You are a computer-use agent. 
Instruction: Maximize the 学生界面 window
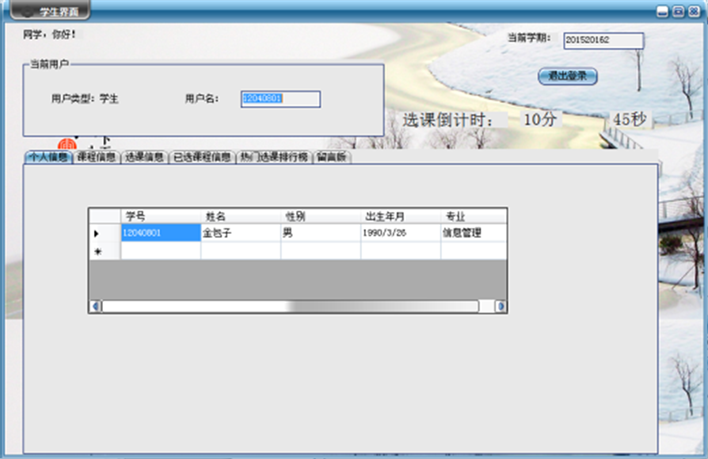coord(678,11)
